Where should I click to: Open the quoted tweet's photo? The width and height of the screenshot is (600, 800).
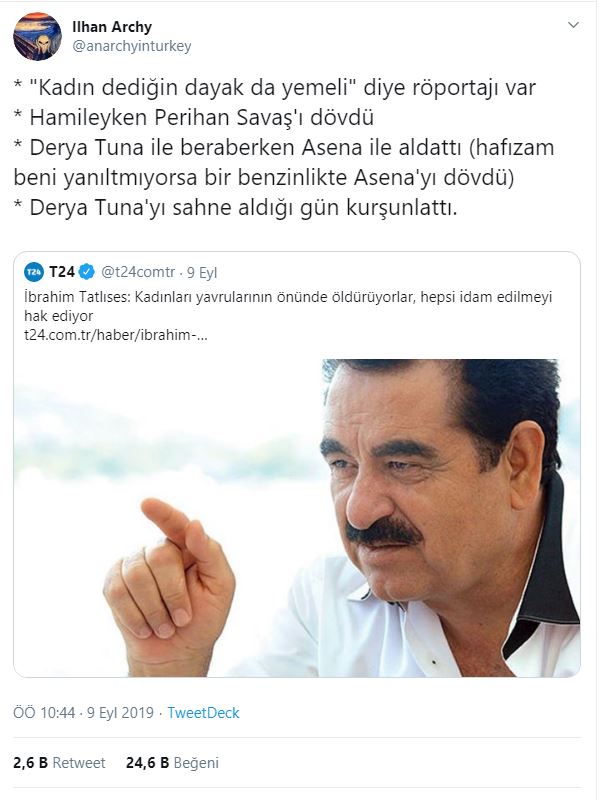point(297,517)
